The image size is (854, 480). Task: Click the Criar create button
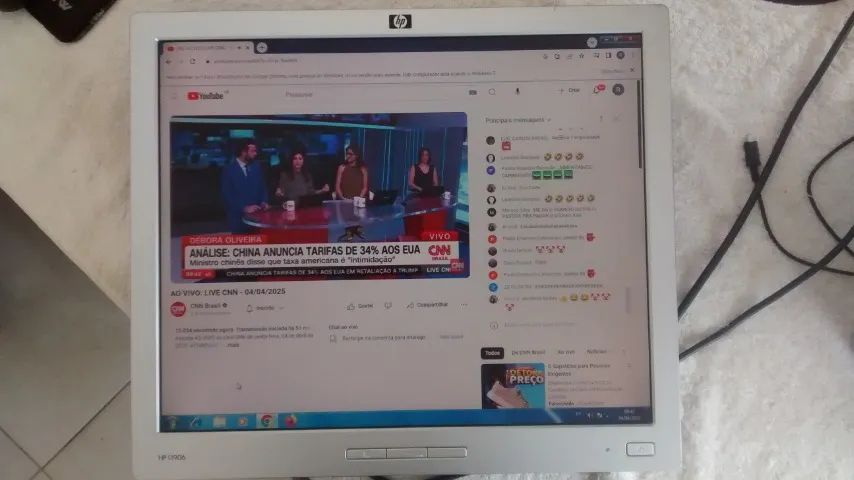click(x=570, y=90)
